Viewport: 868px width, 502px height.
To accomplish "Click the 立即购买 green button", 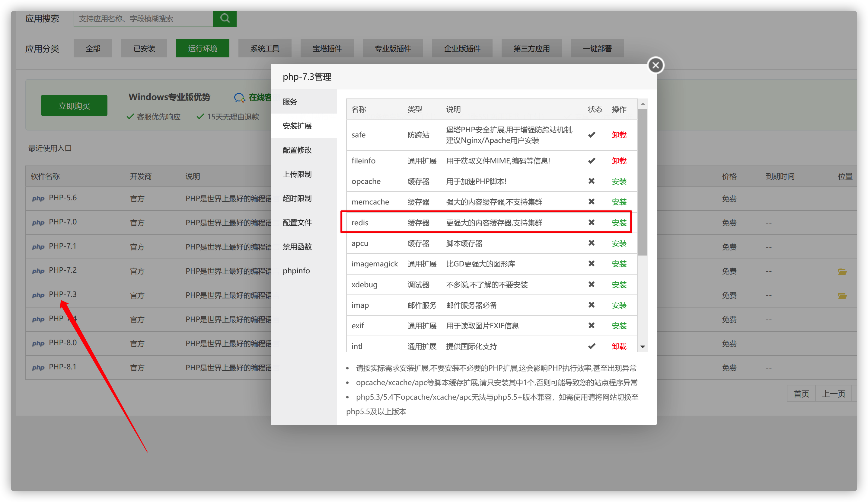I will 74,106.
